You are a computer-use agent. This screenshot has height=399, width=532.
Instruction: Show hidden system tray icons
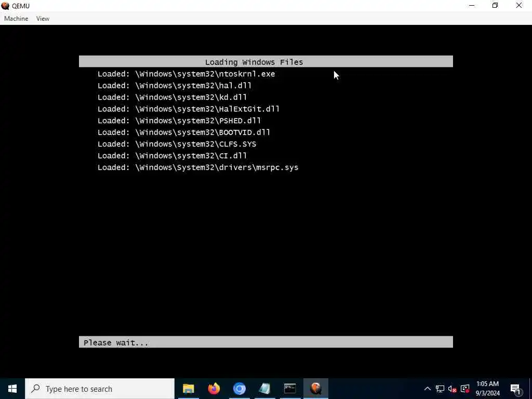pyautogui.click(x=428, y=389)
